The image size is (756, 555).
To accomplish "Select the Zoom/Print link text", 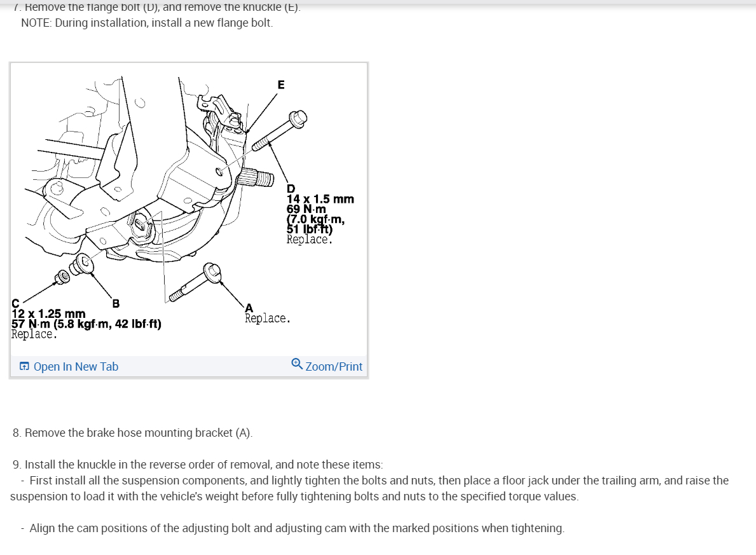I will [334, 366].
